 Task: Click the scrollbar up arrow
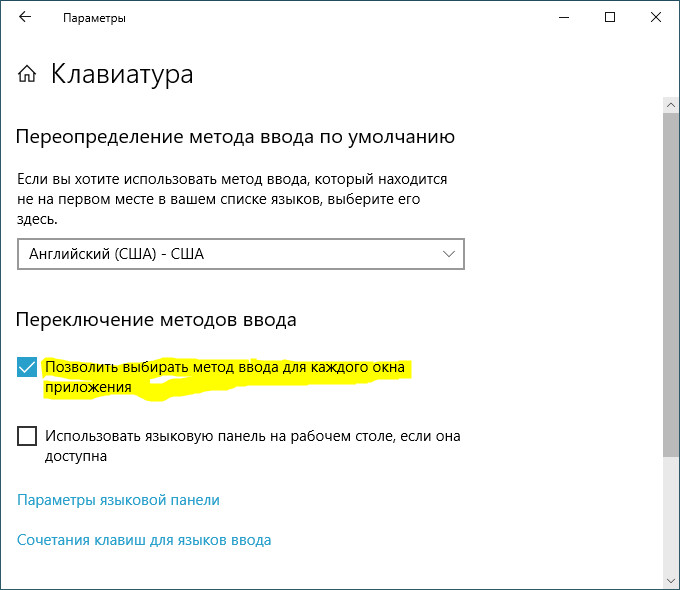(x=670, y=103)
